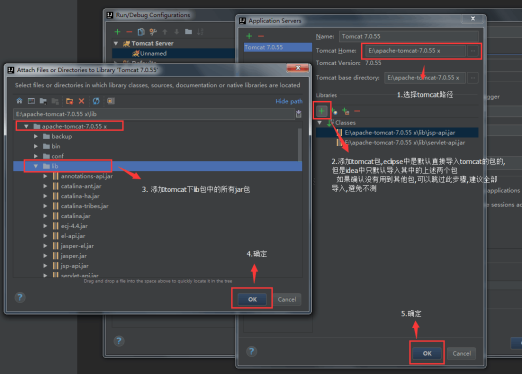Select jasper-el.jar in file tree
The image size is (523, 375).
pyautogui.click(x=77, y=246)
